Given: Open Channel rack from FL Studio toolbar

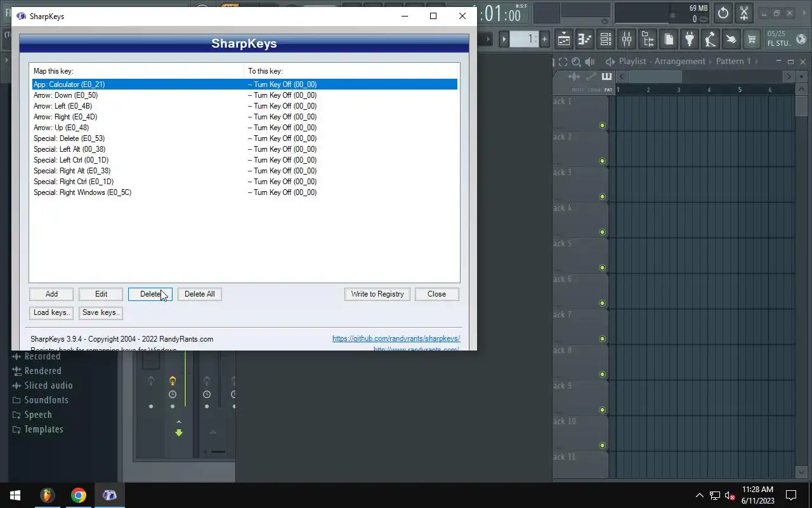Looking at the screenshot, I should tap(606, 39).
